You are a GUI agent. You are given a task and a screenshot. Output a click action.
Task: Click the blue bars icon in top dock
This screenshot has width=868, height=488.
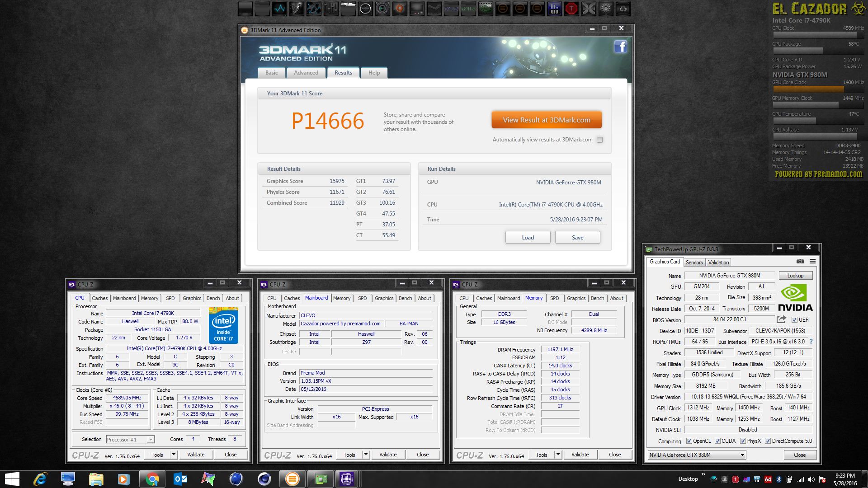pos(554,9)
